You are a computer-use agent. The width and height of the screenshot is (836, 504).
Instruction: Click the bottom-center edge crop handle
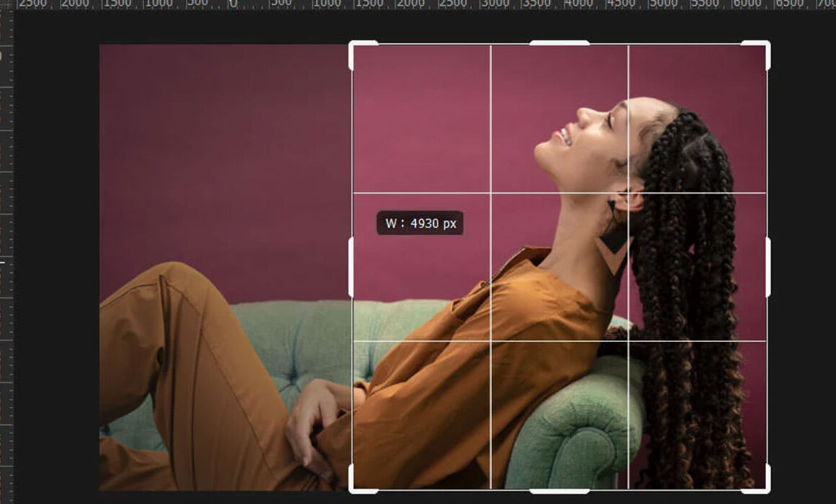559,491
